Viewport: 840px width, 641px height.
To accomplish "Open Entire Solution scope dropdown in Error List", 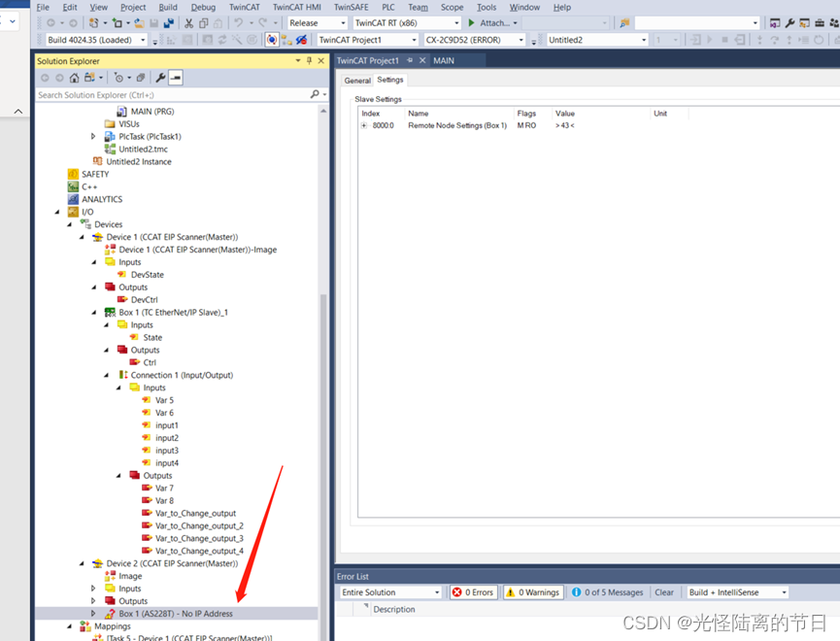I will pos(437,592).
